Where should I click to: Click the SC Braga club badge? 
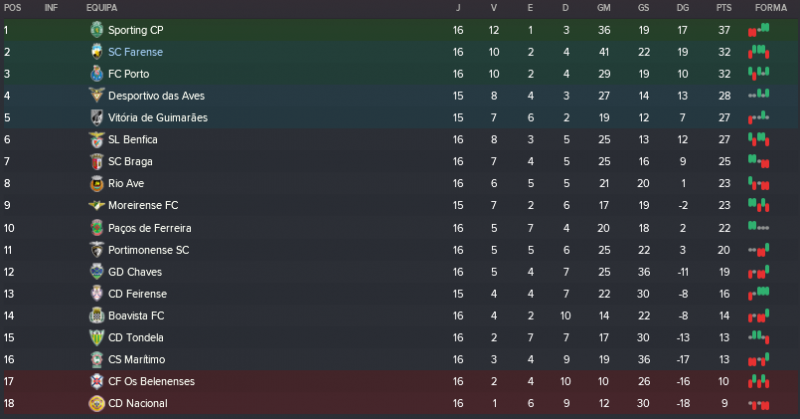(96, 162)
